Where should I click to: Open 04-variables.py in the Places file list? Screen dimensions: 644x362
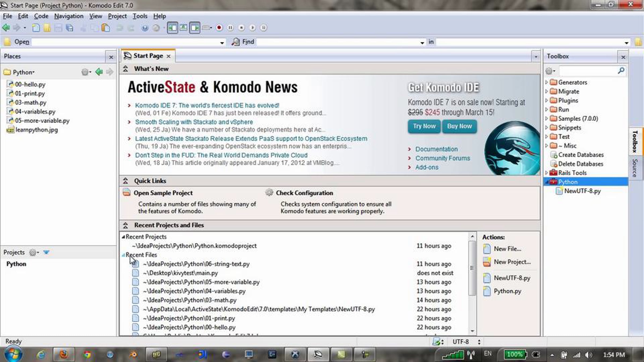tap(35, 112)
